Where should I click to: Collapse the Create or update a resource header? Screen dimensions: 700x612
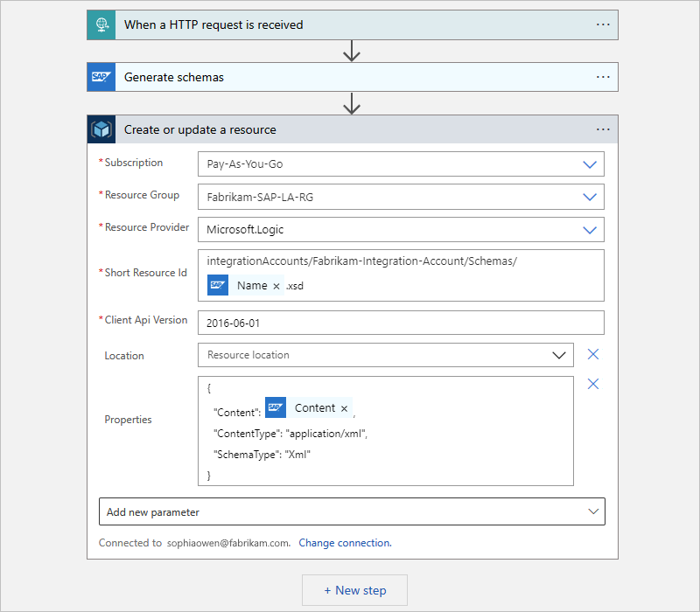[x=350, y=129]
